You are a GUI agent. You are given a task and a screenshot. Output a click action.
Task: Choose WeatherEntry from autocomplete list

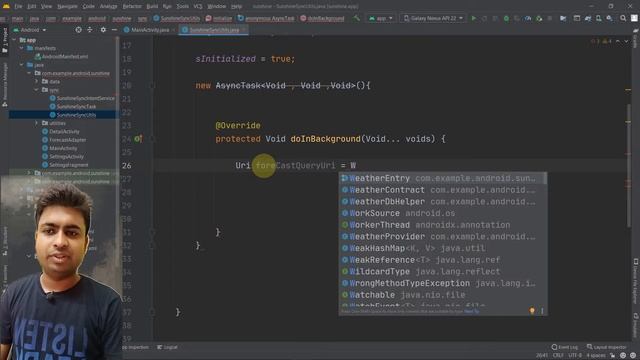(x=443, y=178)
